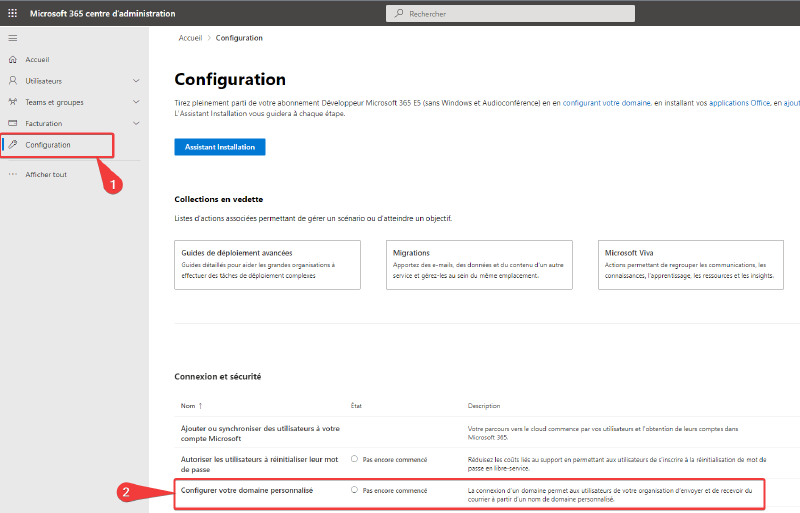The height and width of the screenshot is (513, 800).
Task: Click Microsoft 365 centre d'administration title
Action: tap(103, 13)
